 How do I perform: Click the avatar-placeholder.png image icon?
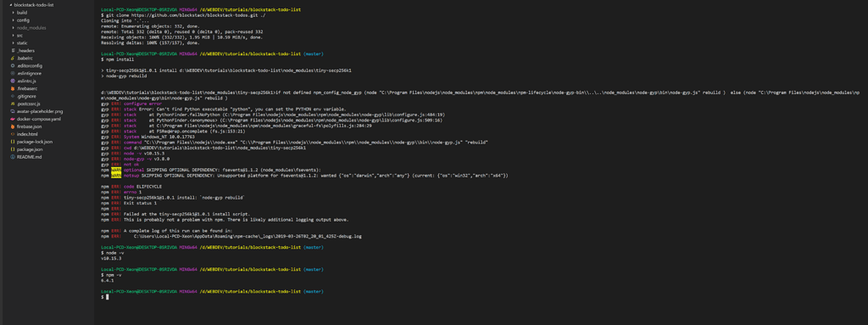click(x=13, y=111)
